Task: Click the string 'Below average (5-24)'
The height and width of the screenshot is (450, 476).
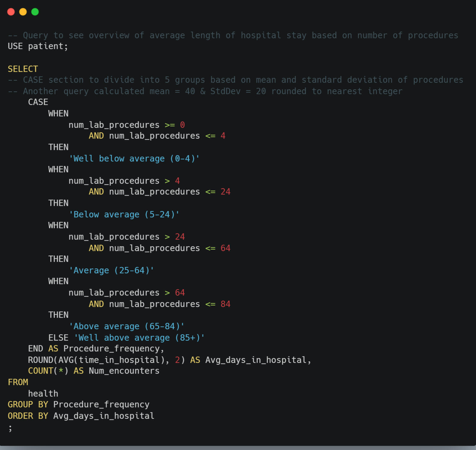Action: [x=124, y=214]
